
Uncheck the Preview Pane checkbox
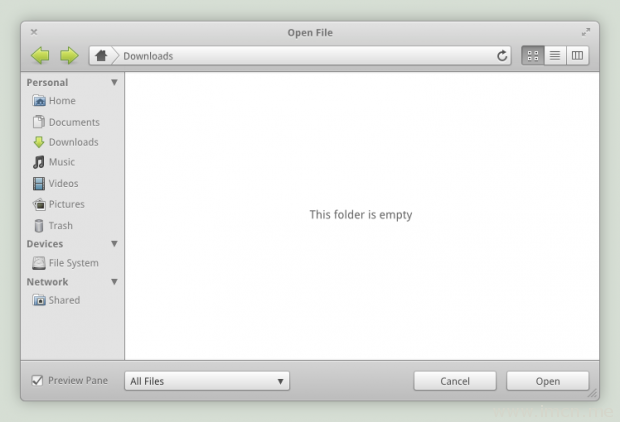coord(37,381)
